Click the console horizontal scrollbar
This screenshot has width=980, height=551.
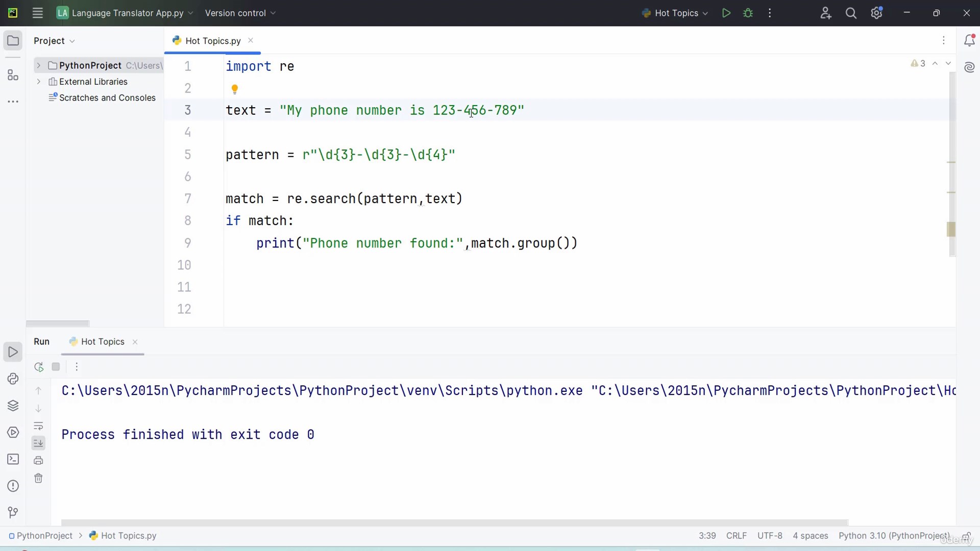coord(455,522)
